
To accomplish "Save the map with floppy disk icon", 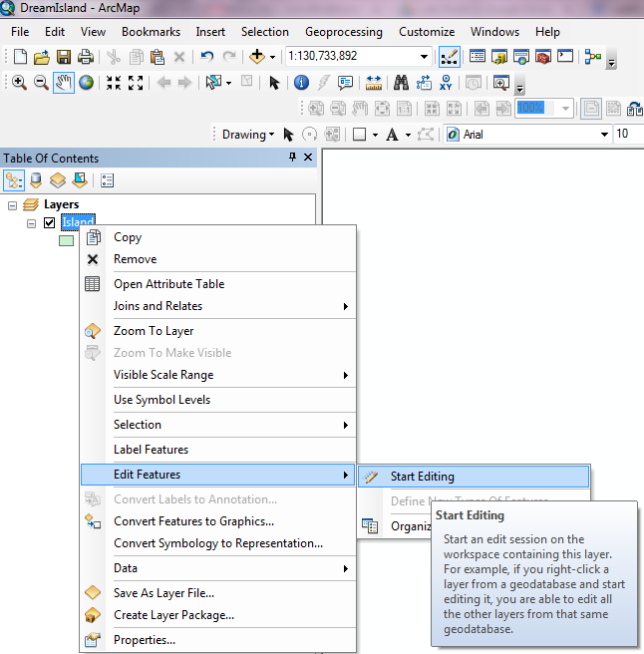I will (64, 57).
